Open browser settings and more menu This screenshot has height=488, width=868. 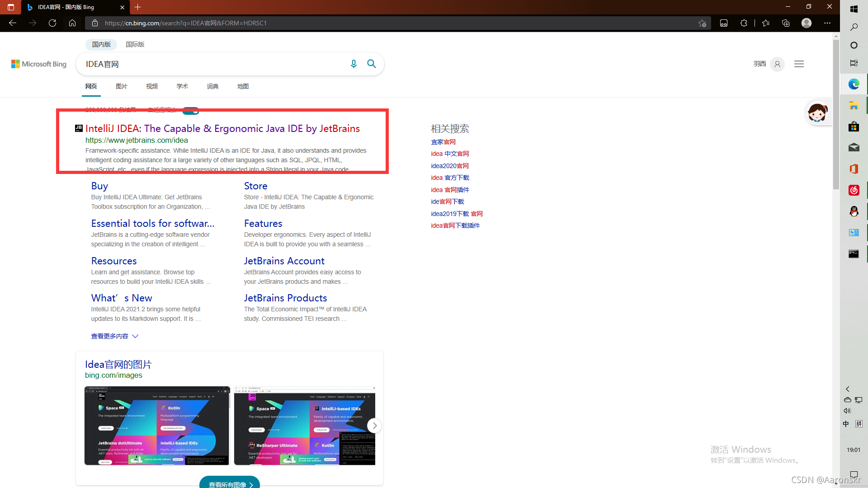[827, 23]
